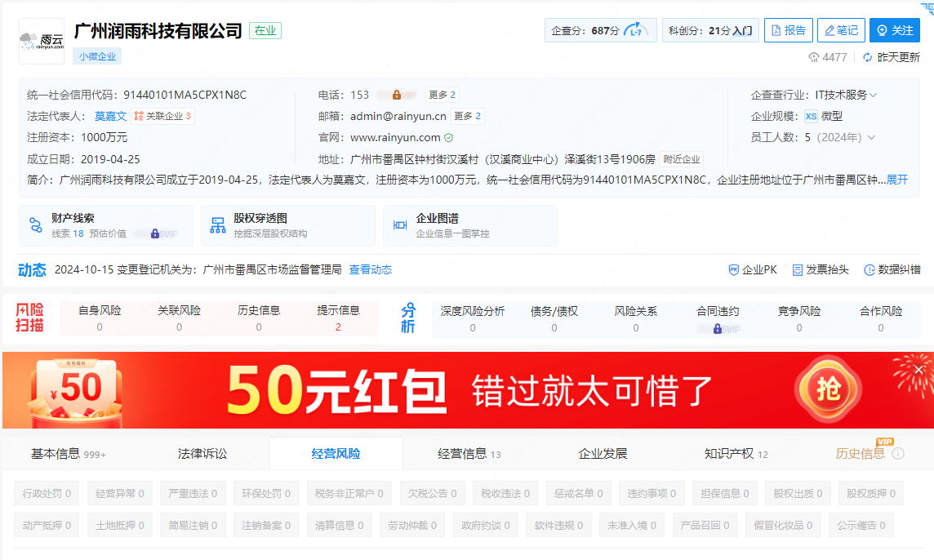
Task: Select the 经营异常 0 filter
Action: 120,493
